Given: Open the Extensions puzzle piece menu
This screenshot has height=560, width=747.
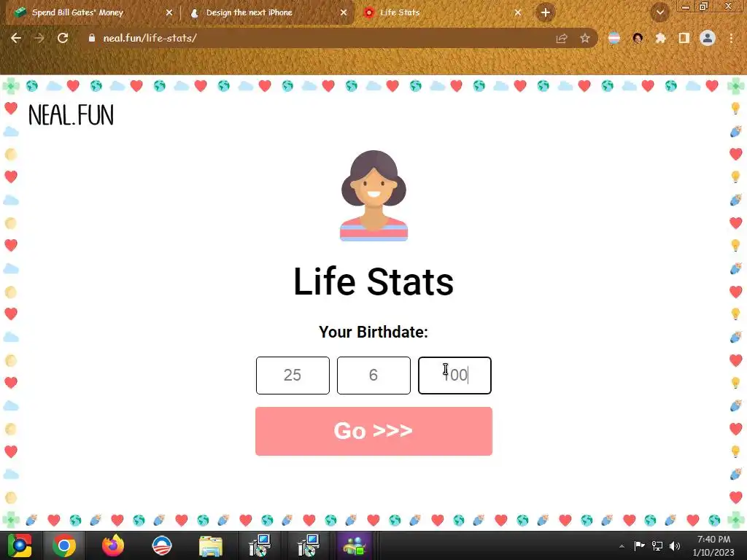Looking at the screenshot, I should point(660,38).
